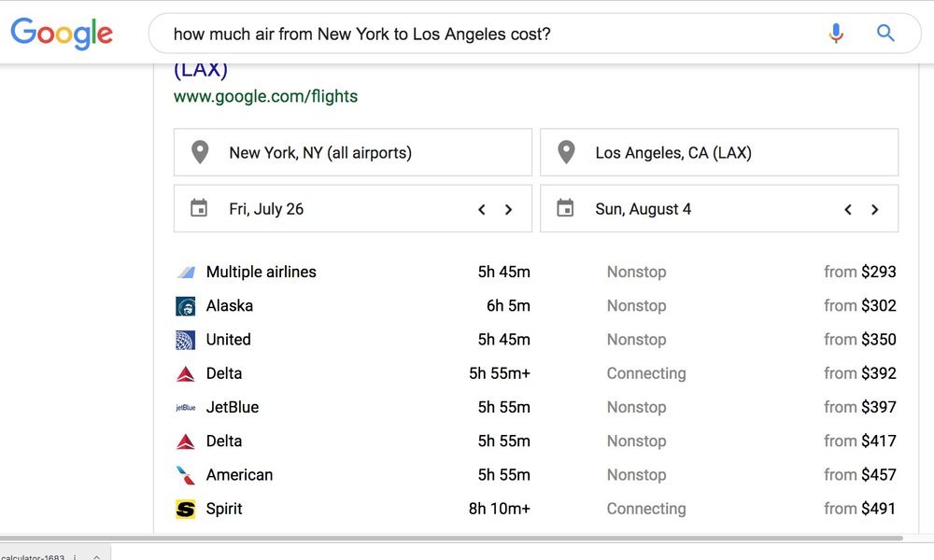Select the Alaska flight option
The image size is (934, 560).
click(536, 306)
